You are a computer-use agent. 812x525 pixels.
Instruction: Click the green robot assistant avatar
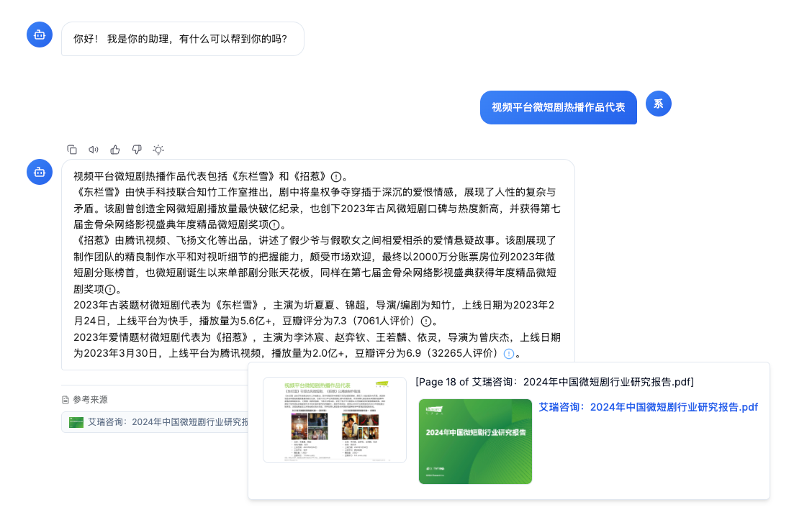pyautogui.click(x=40, y=172)
